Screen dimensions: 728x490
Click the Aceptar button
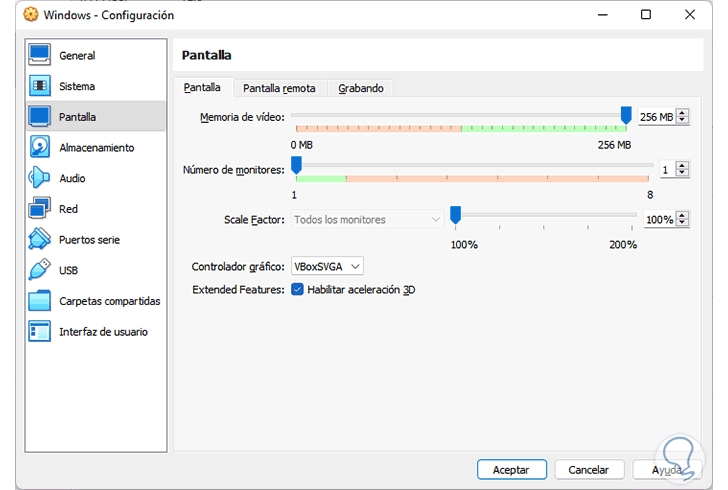coord(511,469)
